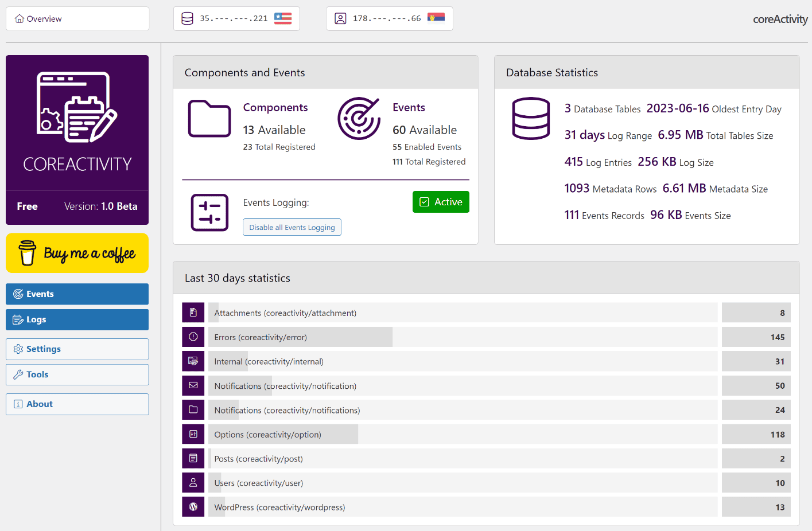Click the events target icon
Viewport: 812px width, 531px height.
359,119
